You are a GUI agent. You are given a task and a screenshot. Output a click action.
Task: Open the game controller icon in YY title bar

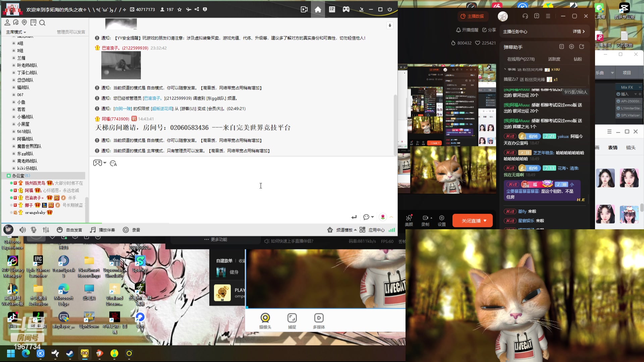coord(346,9)
